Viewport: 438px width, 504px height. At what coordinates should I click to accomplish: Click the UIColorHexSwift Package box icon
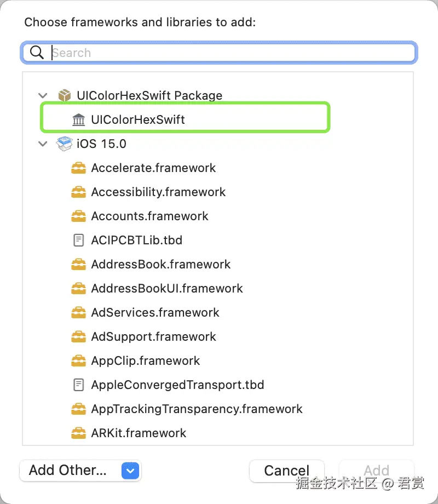coord(65,95)
